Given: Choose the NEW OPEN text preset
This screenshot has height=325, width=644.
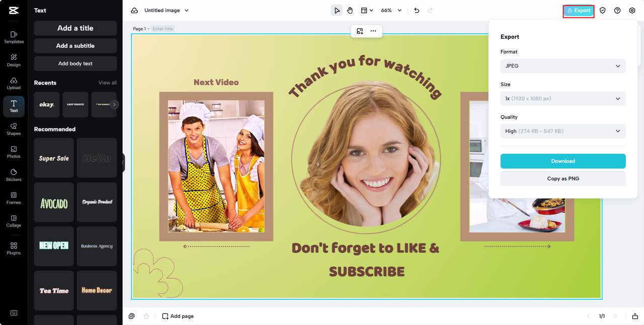Looking at the screenshot, I should (54, 246).
